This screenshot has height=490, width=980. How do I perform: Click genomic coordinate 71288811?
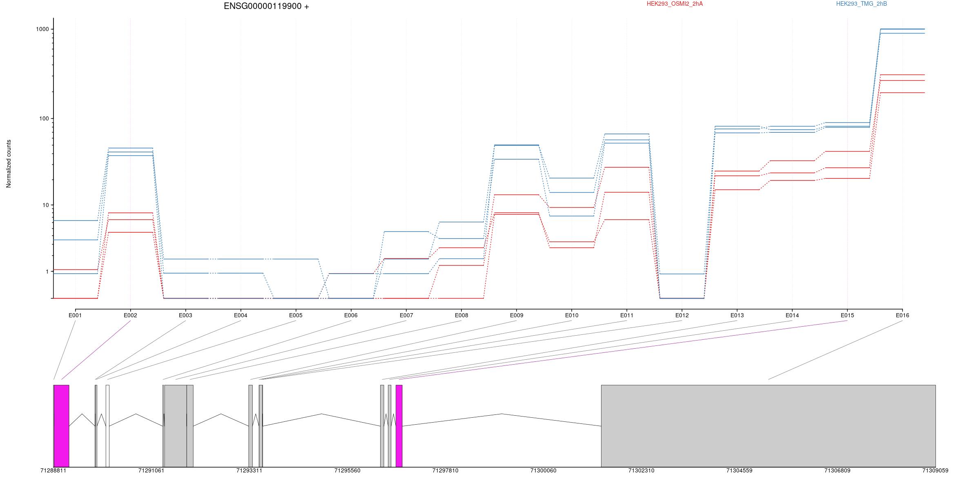[x=53, y=470]
